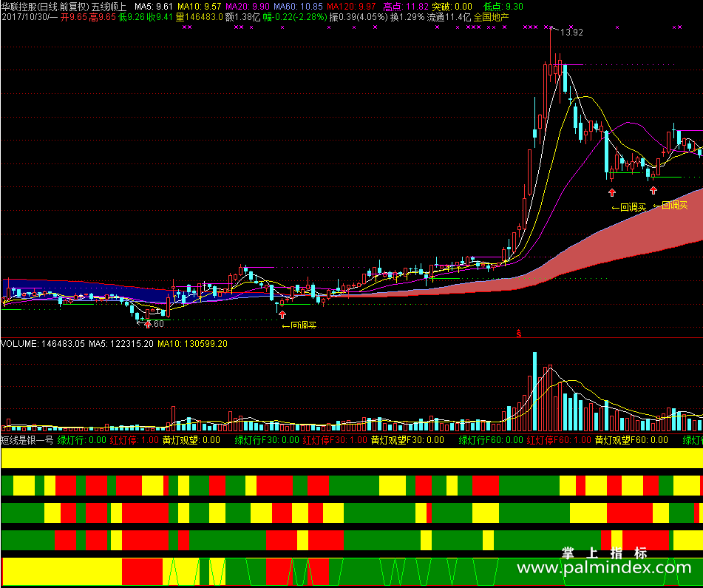Click the VOLUME: 146483.05 readout
The width and height of the screenshot is (703, 588).
click(x=43, y=344)
